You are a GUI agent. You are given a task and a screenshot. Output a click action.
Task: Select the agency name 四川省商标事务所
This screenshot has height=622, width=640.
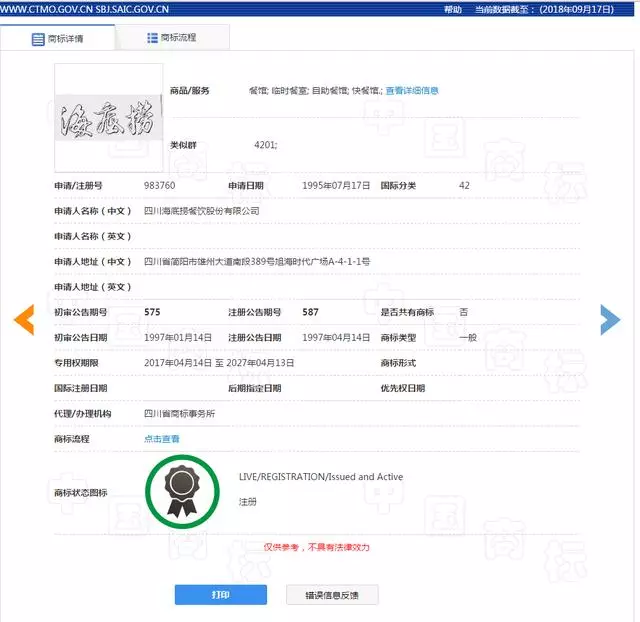[x=179, y=414]
